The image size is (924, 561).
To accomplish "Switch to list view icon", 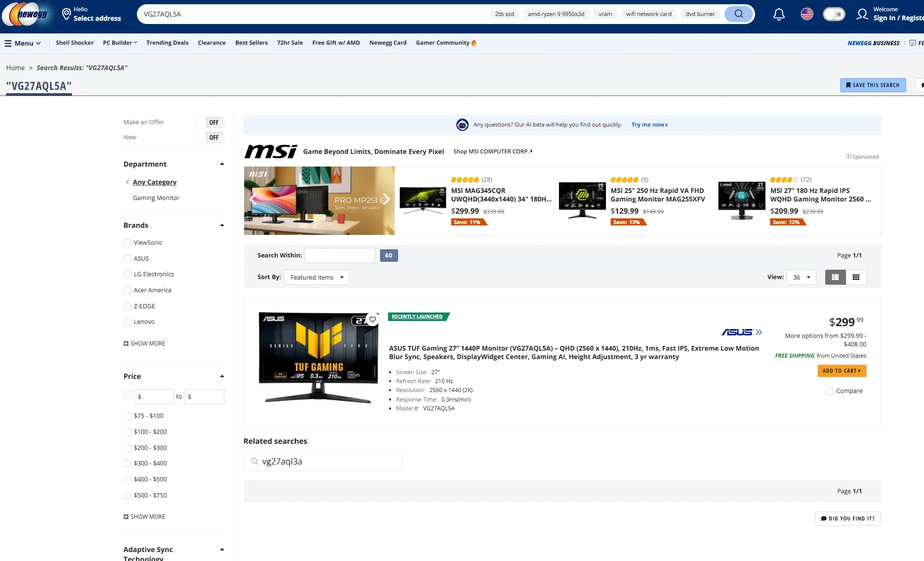I will coord(835,277).
